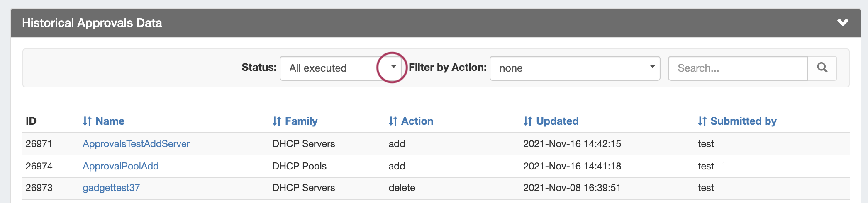
Task: Click the search magnifier icon button
Action: [x=822, y=68]
